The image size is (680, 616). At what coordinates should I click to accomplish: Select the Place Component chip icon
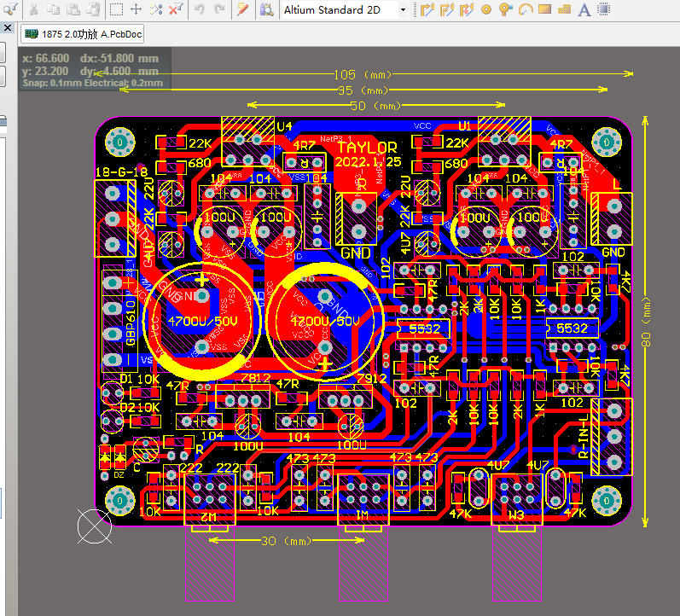point(604,9)
